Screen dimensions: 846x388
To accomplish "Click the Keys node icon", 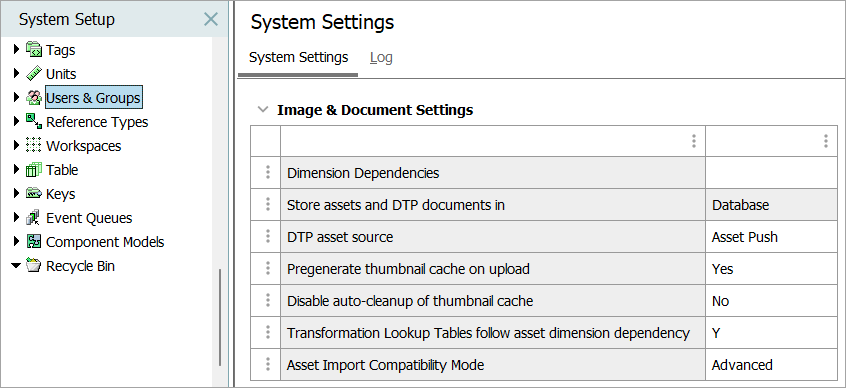I will click(33, 193).
